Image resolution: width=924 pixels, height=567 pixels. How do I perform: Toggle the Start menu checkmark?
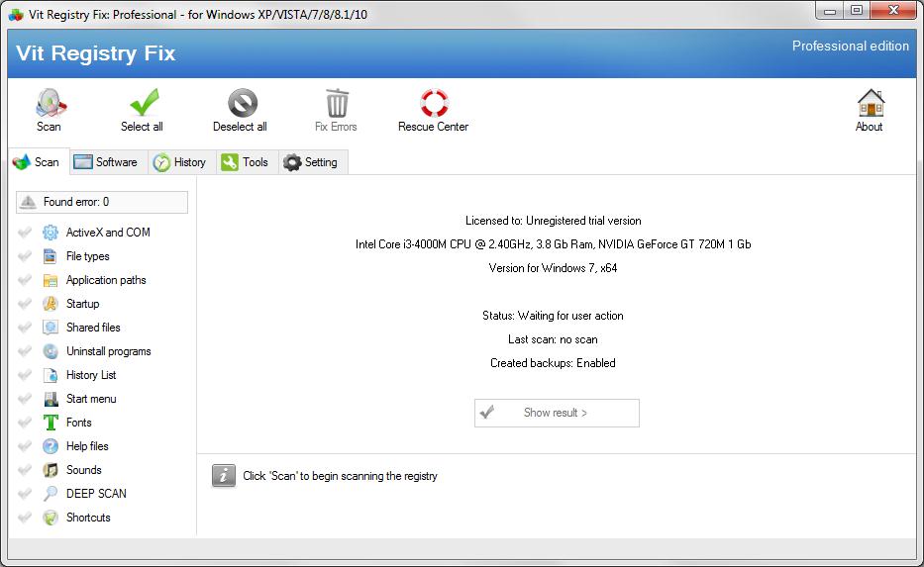click(25, 399)
